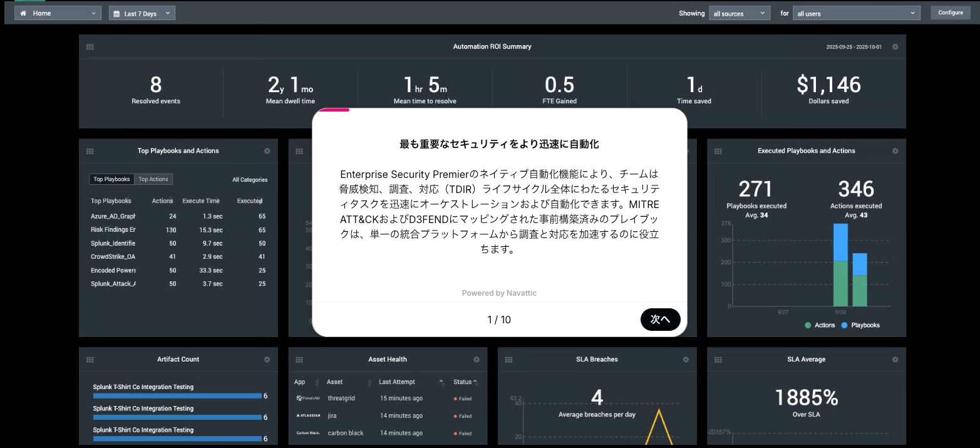Open gear settings of Automation ROI Summary
Image resolution: width=980 pixels, height=448 pixels.
(895, 47)
